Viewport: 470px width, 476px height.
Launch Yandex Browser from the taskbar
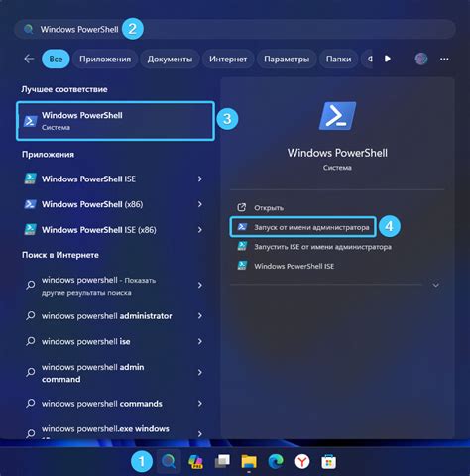pos(302,461)
